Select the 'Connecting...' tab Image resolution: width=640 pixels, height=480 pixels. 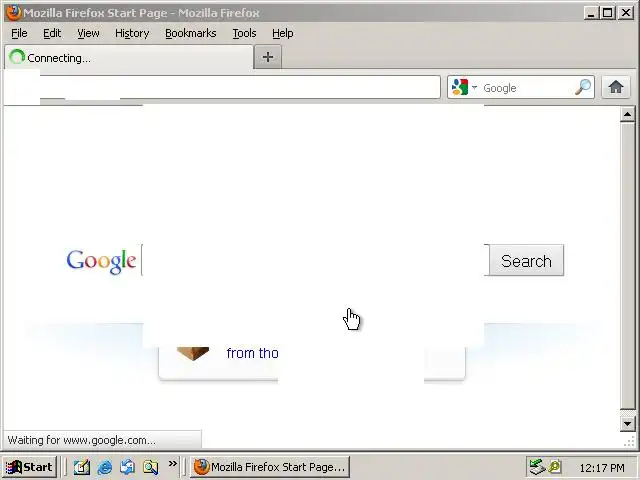129,58
